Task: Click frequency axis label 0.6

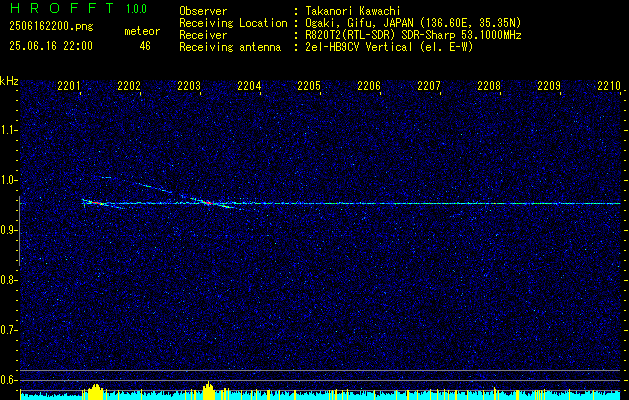Action: 9,380
